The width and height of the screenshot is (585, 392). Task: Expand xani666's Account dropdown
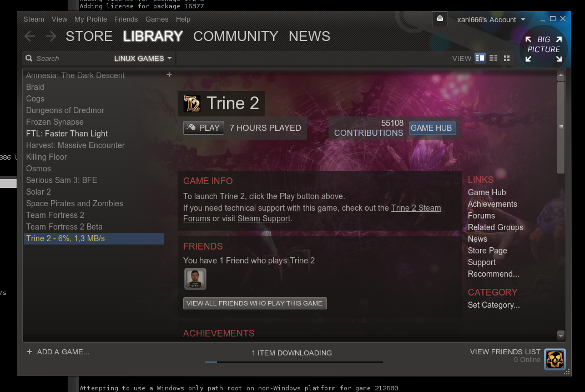491,20
